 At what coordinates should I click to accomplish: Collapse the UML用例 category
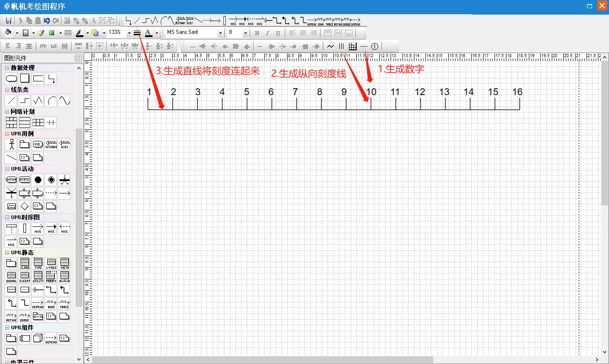point(7,134)
